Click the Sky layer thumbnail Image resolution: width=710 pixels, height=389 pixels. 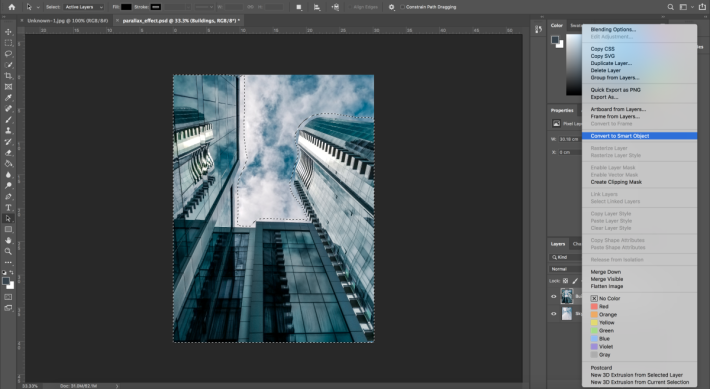[x=567, y=313]
